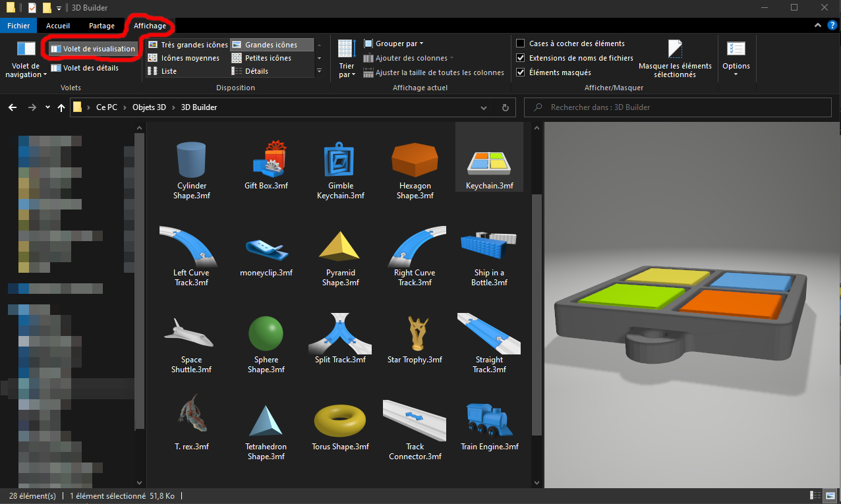The width and height of the screenshot is (841, 504).
Task: Toggle Cases à cocher des éléments checkbox
Action: tap(520, 43)
